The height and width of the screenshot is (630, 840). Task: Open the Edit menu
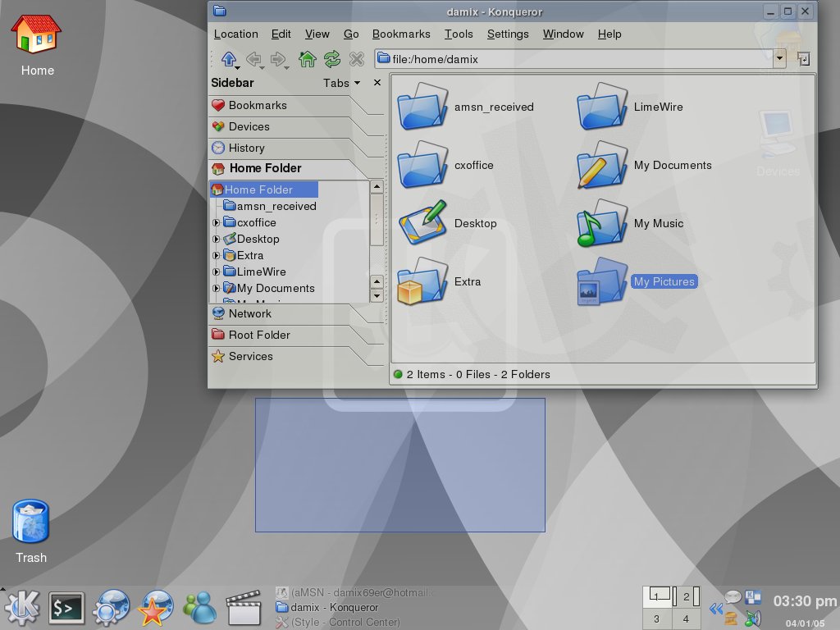[281, 34]
